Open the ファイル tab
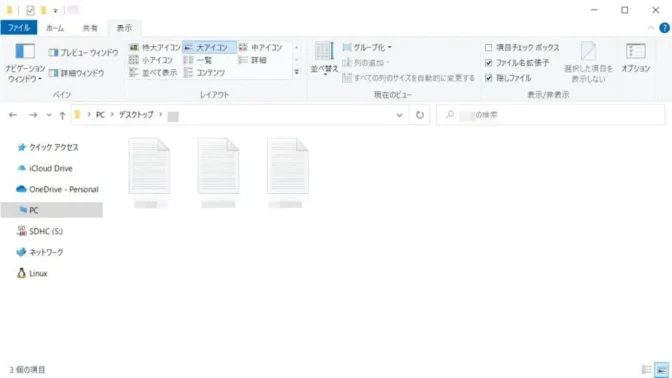The image size is (672, 378). tap(19, 28)
